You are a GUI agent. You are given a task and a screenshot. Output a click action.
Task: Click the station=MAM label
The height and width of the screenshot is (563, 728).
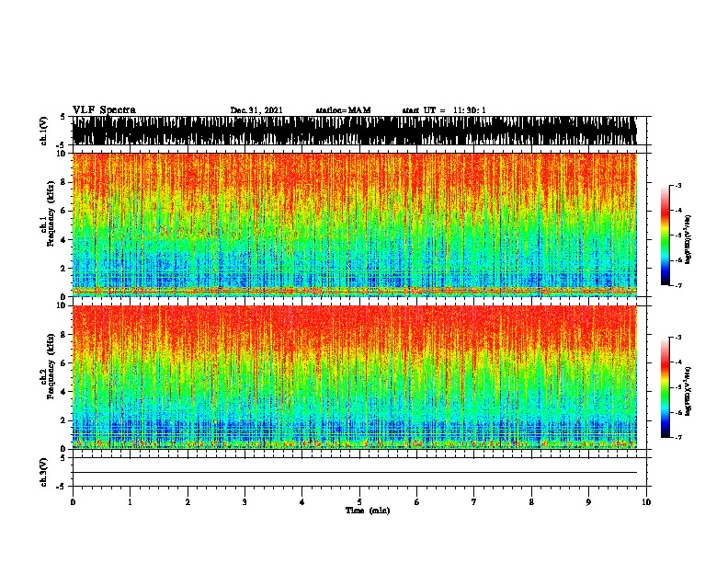(343, 110)
